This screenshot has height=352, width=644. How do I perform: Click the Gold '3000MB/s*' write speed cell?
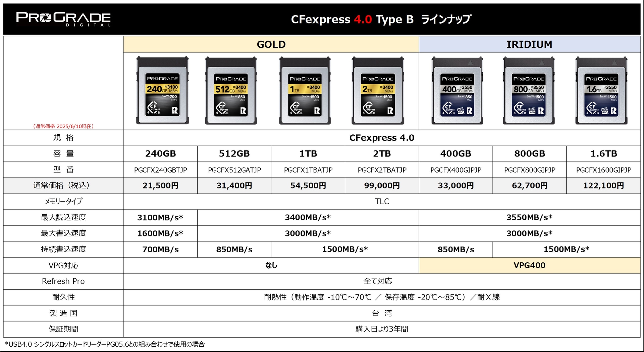308,233
